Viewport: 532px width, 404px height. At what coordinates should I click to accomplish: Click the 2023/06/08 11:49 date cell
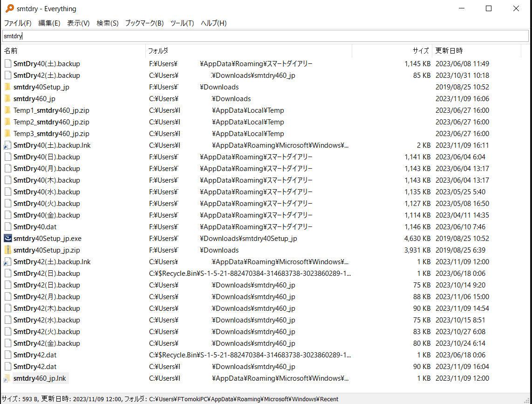coord(462,64)
